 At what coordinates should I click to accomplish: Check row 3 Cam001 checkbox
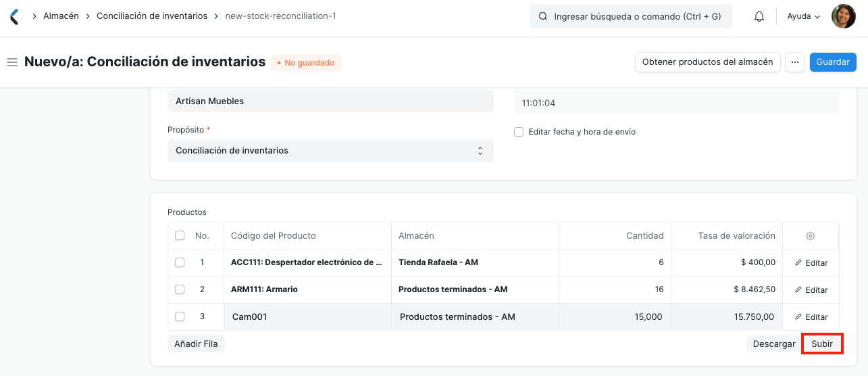click(x=180, y=316)
